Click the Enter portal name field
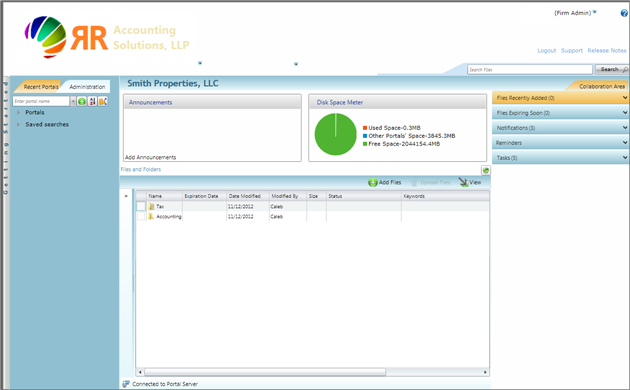This screenshot has width=630, height=390. tap(41, 101)
